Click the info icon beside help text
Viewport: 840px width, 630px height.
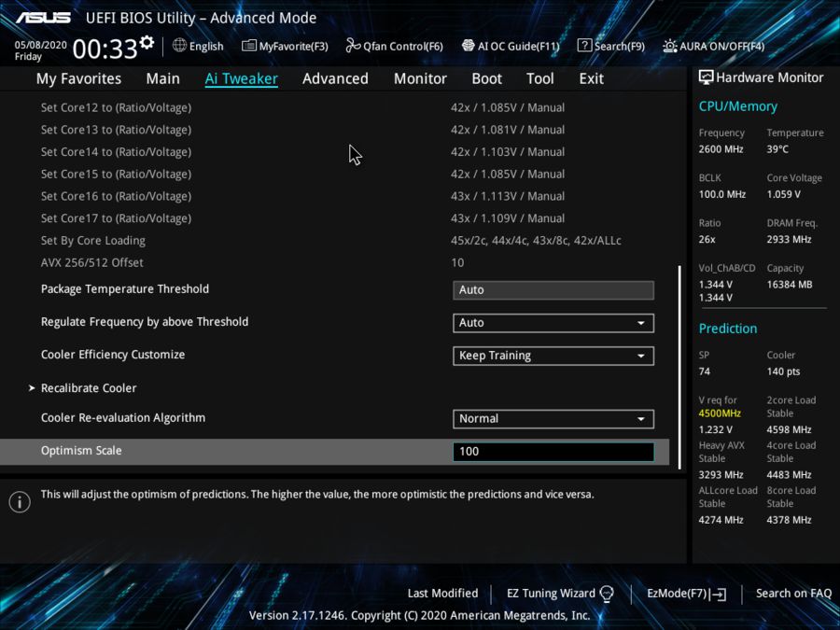click(20, 502)
